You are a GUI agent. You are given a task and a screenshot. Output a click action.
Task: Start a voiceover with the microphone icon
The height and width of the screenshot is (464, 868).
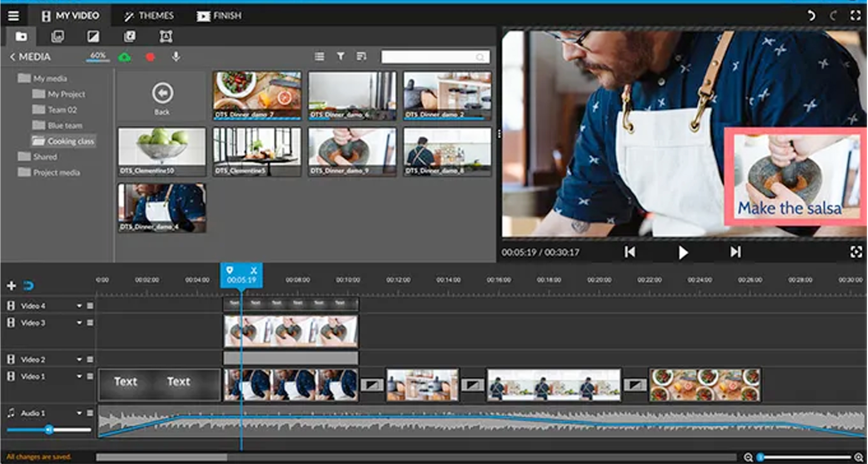[x=176, y=56]
